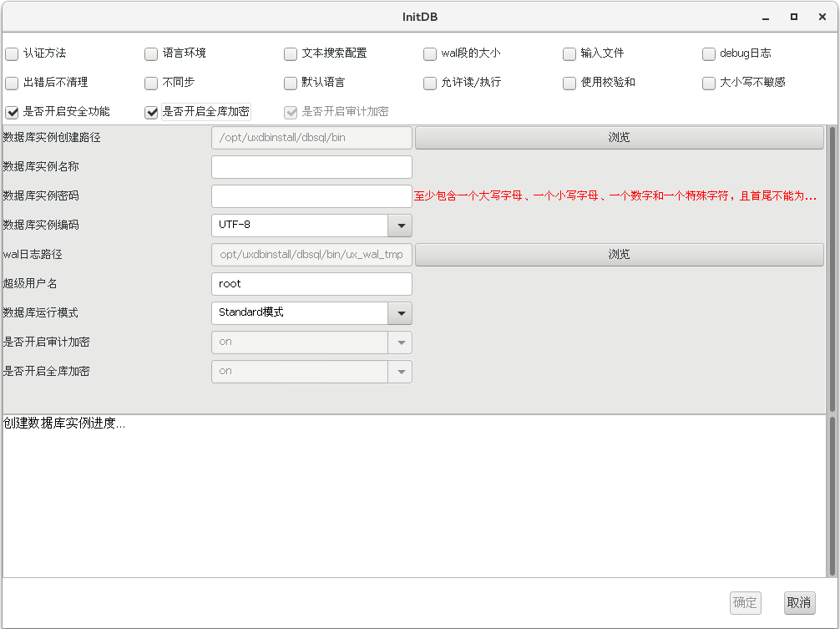This screenshot has width=840, height=629.
Task: Enable the 认证方法 checkbox
Action: 12,54
